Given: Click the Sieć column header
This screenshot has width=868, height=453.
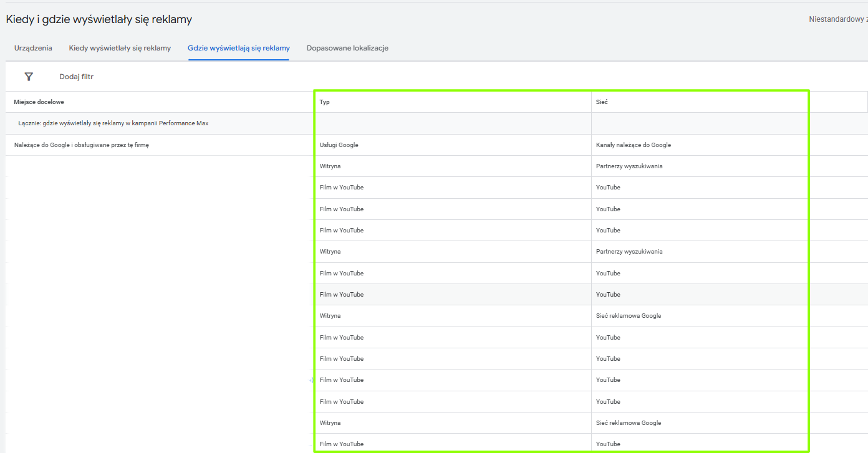Looking at the screenshot, I should (x=602, y=102).
